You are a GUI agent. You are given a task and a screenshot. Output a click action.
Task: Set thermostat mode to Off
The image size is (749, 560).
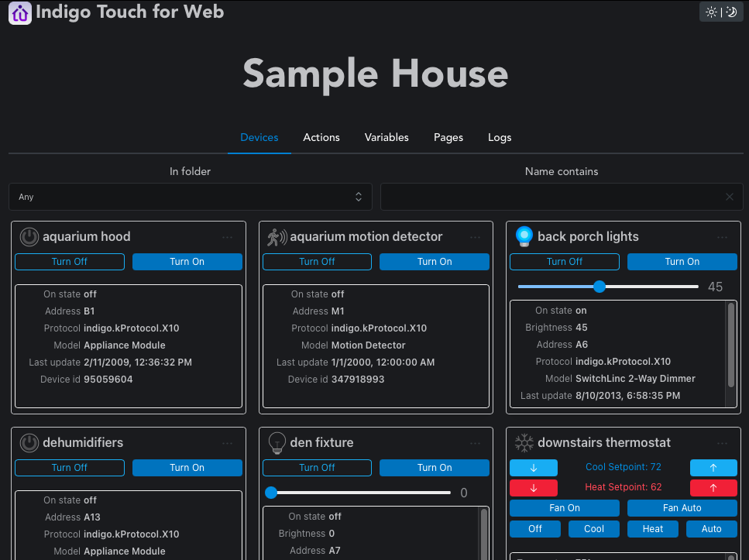tap(535, 529)
